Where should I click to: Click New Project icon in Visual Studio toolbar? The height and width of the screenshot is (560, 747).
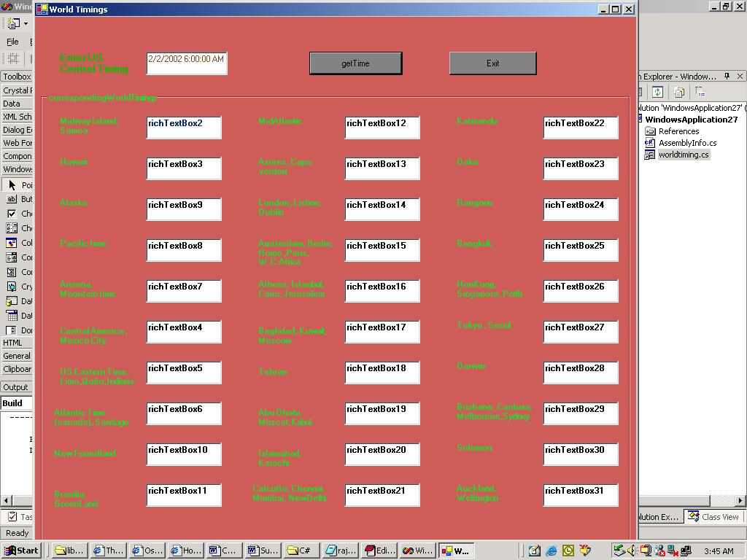(x=13, y=23)
